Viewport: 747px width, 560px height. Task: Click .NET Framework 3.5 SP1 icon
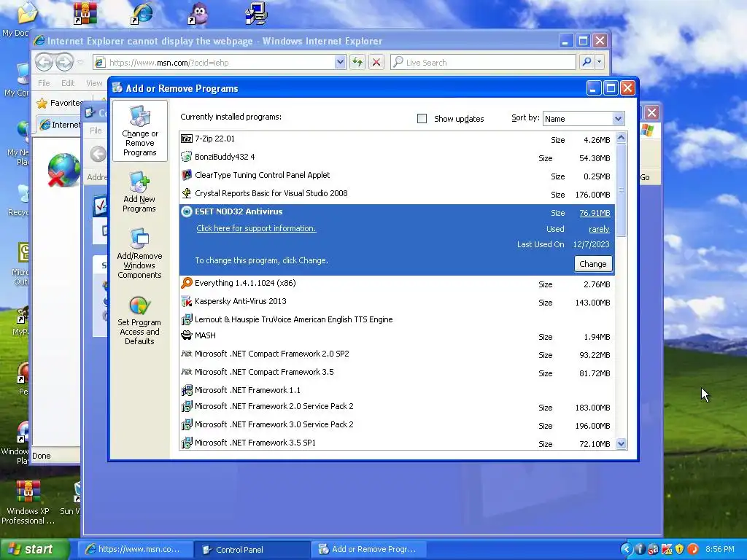tap(187, 443)
